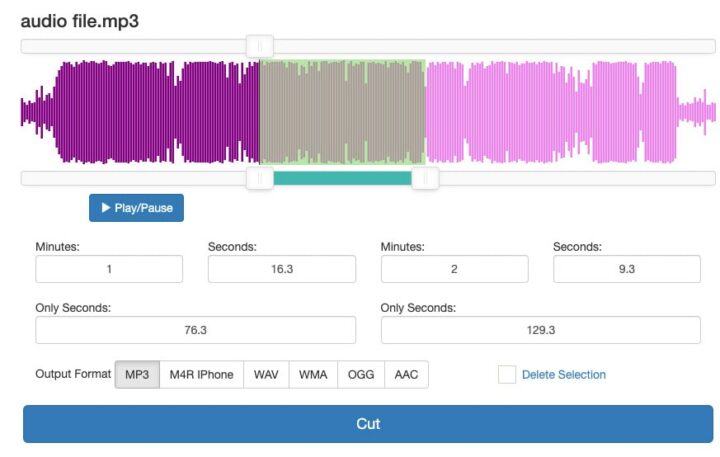
Task: Click the Play/Pause button
Action: 136,208
